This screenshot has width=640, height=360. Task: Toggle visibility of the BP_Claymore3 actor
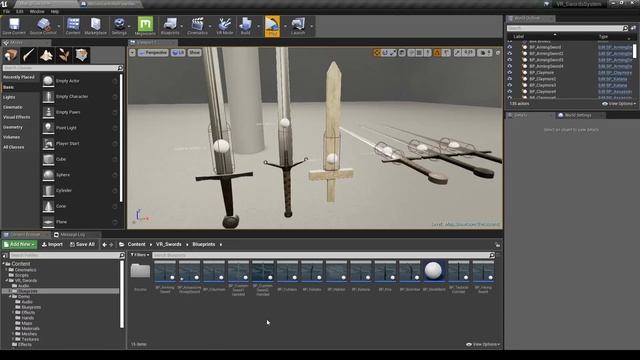509,85
